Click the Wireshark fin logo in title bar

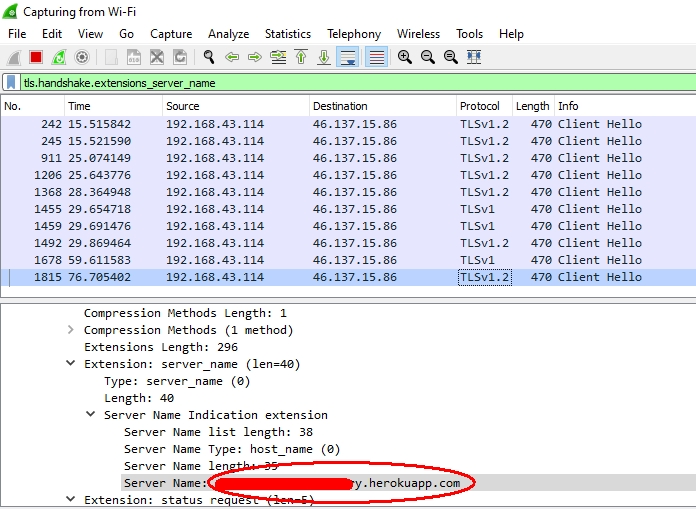[x=10, y=11]
